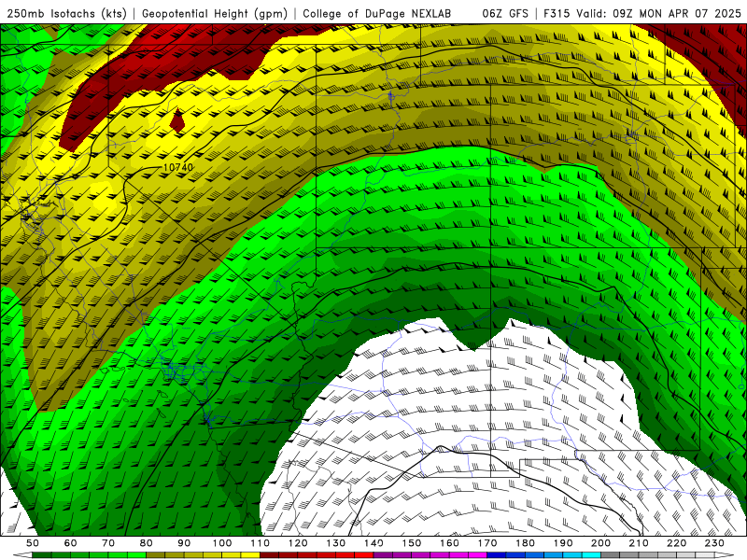747x560 pixels.
Task: Click the 60 value on the legend
Action: 71,543
